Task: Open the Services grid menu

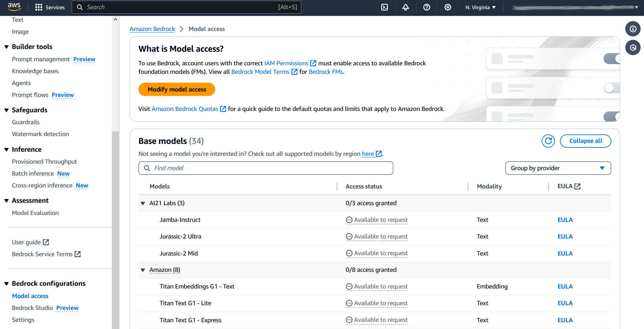Action: (x=50, y=7)
